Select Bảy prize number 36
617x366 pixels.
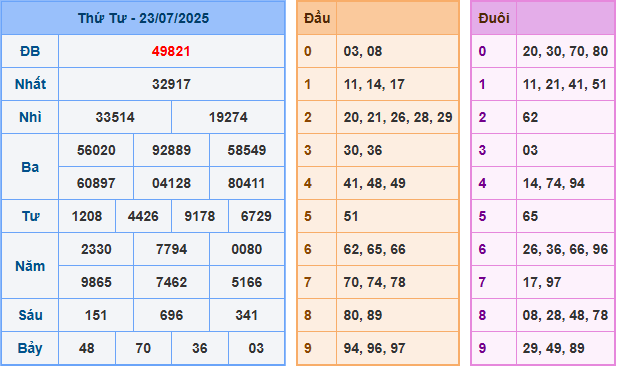coord(200,348)
